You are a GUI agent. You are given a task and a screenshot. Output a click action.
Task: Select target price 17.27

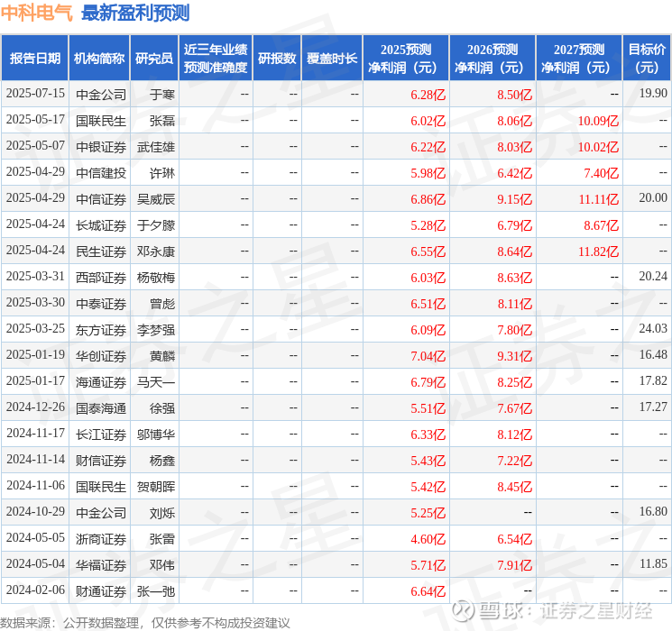point(653,407)
